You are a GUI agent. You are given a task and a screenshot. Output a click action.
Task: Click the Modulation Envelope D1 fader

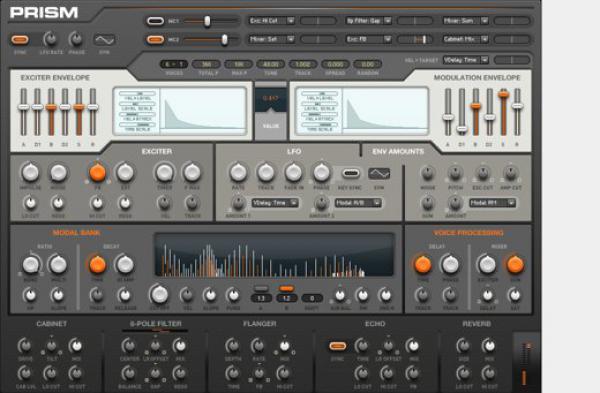462,129
